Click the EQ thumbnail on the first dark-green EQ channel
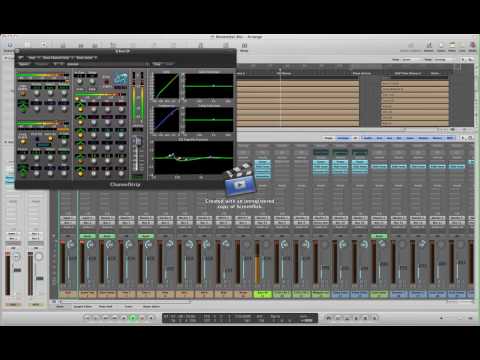Screen dimensions: 480x360 [x=321, y=152]
